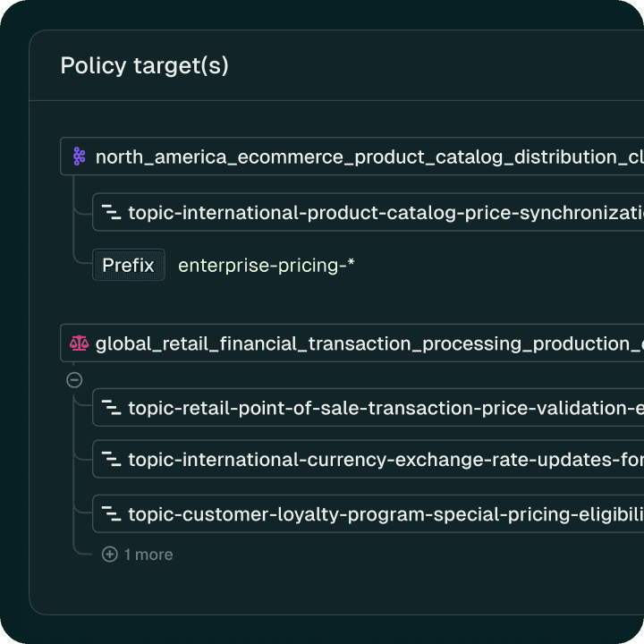Click topic icon for international-product-catalog-price-synchronization
The image size is (644, 644).
(x=111, y=213)
